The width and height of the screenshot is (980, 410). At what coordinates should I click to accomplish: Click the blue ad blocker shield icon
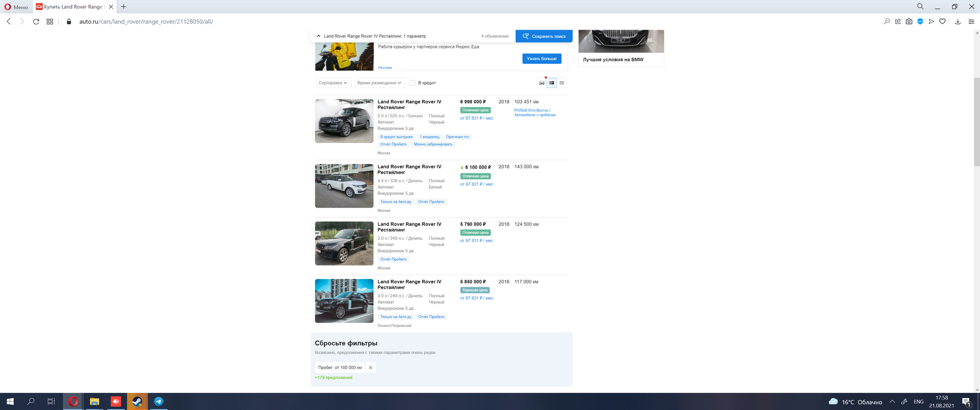point(920,22)
